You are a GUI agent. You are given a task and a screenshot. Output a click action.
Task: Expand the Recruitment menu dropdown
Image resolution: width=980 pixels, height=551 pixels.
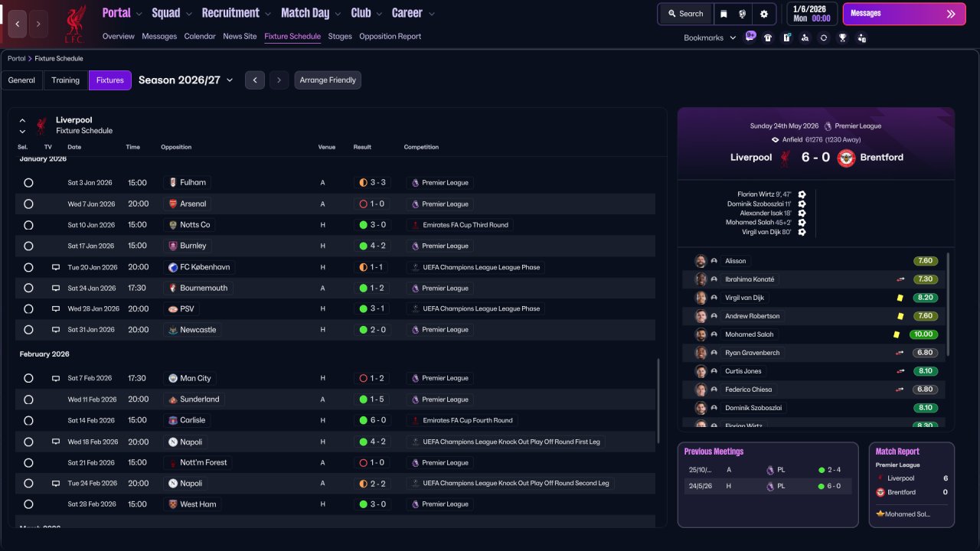267,14
